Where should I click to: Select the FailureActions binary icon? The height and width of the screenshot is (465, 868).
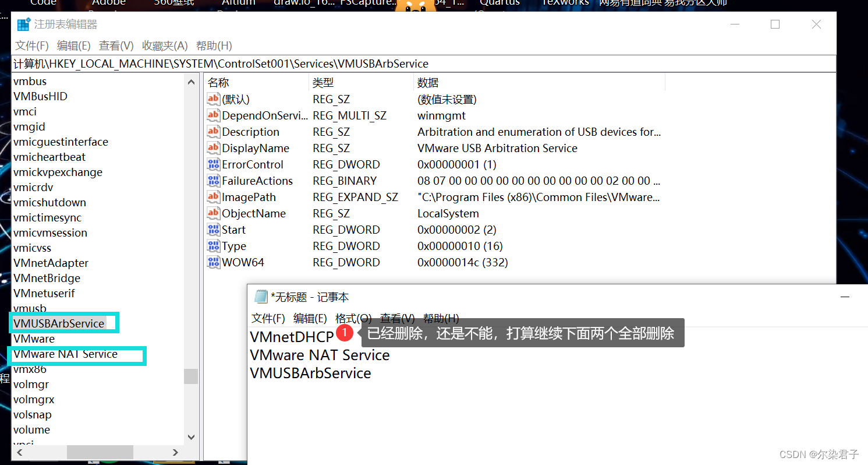[213, 181]
